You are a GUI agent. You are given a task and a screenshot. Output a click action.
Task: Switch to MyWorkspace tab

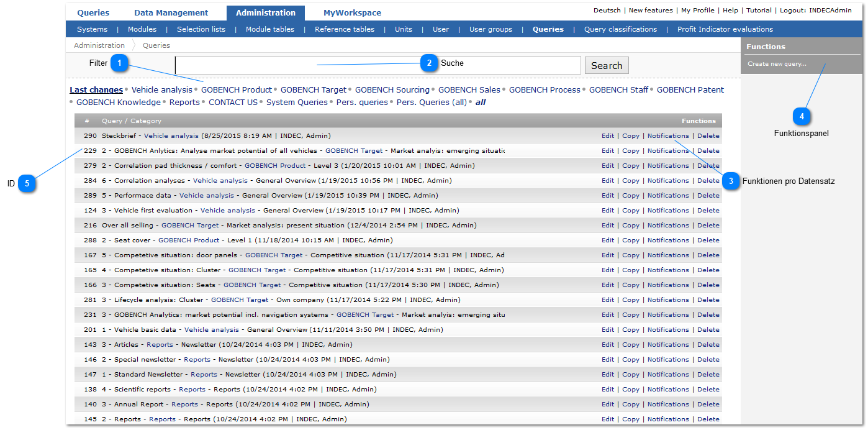click(x=352, y=12)
